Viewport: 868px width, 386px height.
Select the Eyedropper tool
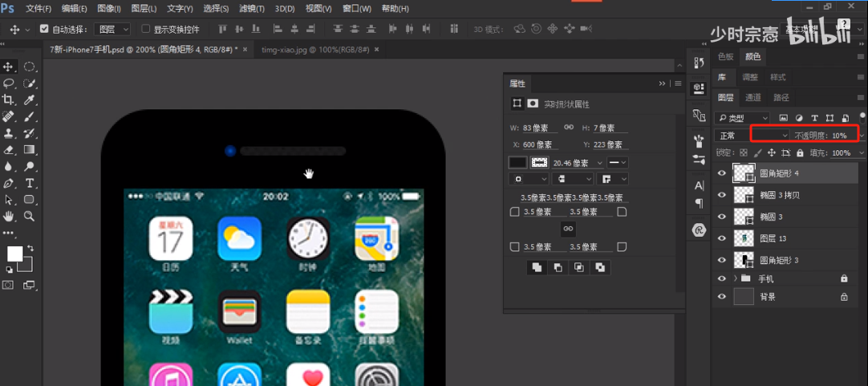pyautogui.click(x=30, y=100)
